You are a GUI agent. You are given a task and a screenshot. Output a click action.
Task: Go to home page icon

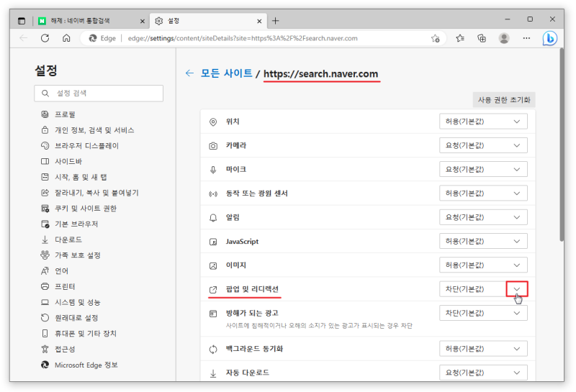click(x=66, y=38)
